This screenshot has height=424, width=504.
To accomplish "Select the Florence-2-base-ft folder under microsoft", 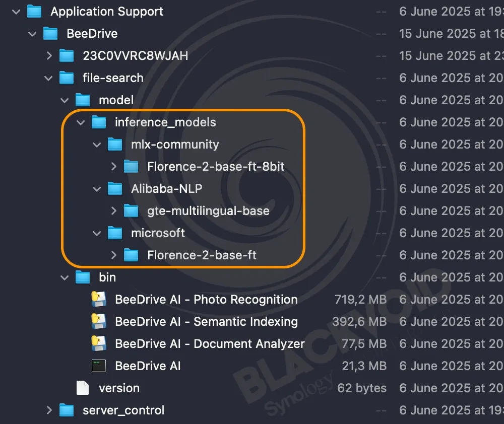I will (202, 255).
